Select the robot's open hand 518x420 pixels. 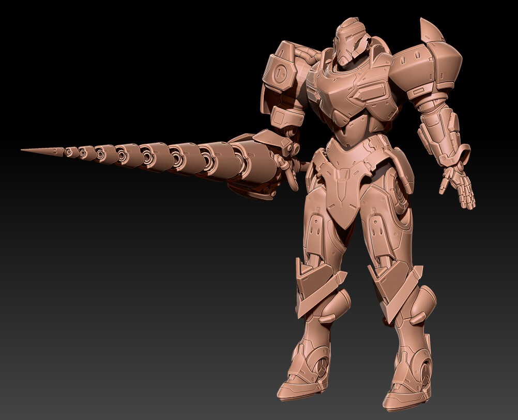(458, 187)
